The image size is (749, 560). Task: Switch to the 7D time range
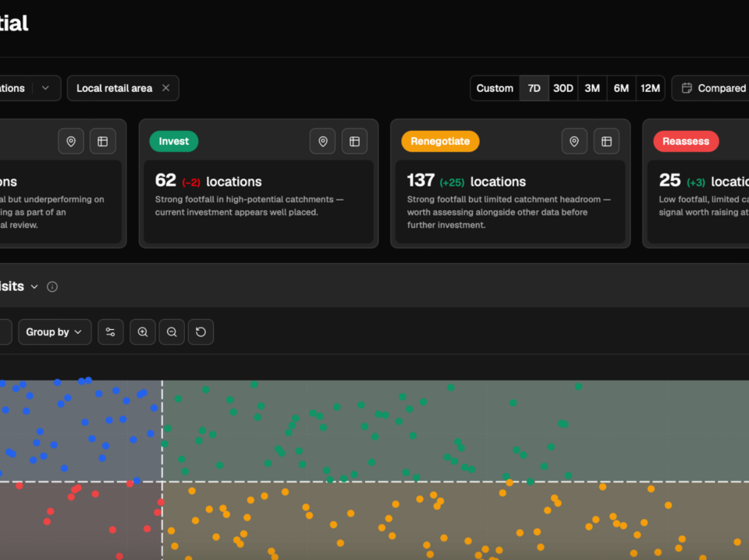coord(534,88)
